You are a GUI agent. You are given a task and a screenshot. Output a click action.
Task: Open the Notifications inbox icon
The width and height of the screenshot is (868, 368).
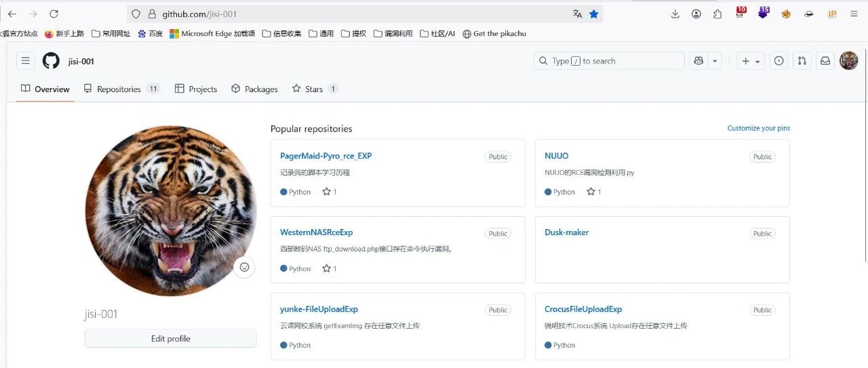point(825,61)
